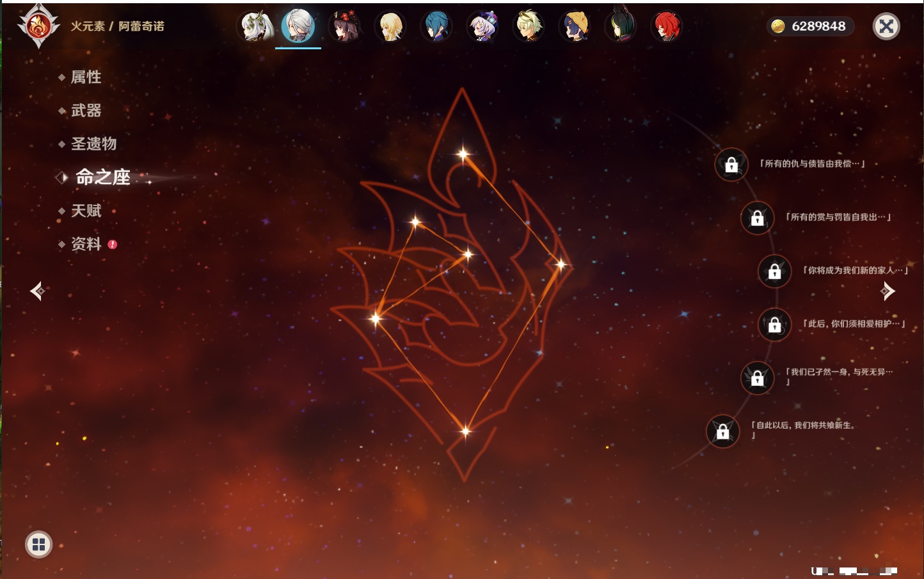Click the Mora coin icon
This screenshot has width=924, height=579.
(x=778, y=26)
